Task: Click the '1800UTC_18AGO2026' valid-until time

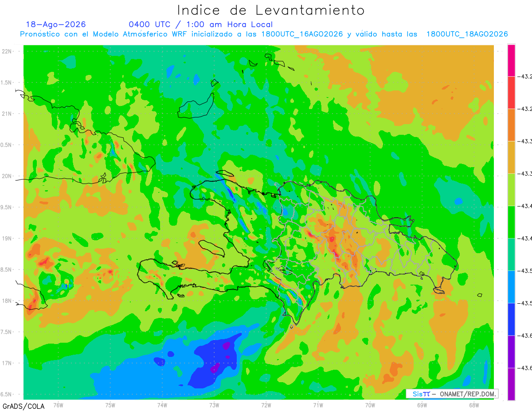Action: click(x=467, y=34)
